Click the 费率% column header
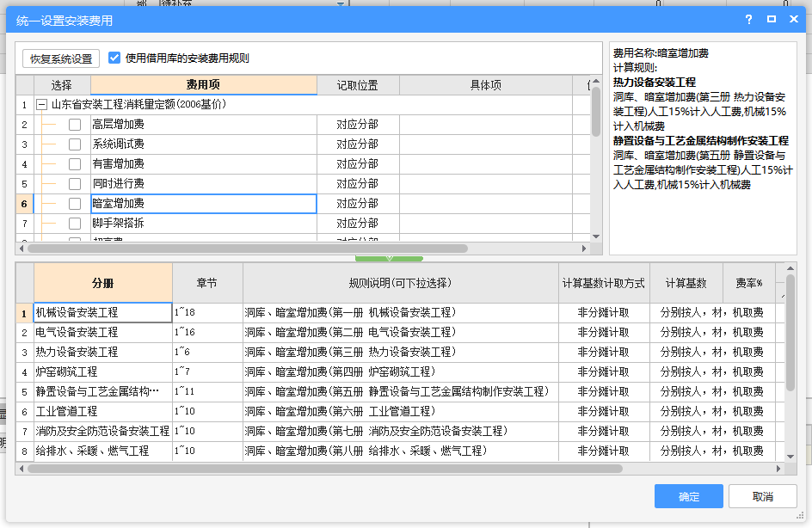The width and height of the screenshot is (812, 528). (x=749, y=283)
